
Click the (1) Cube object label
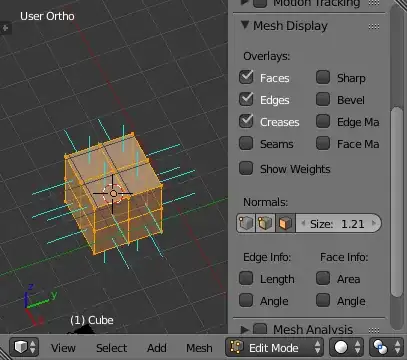click(92, 320)
